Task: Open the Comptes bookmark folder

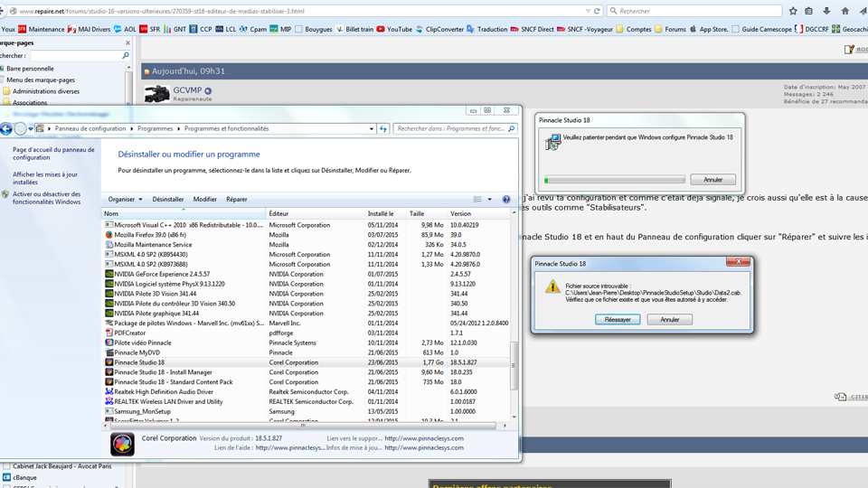Action: tap(634, 29)
